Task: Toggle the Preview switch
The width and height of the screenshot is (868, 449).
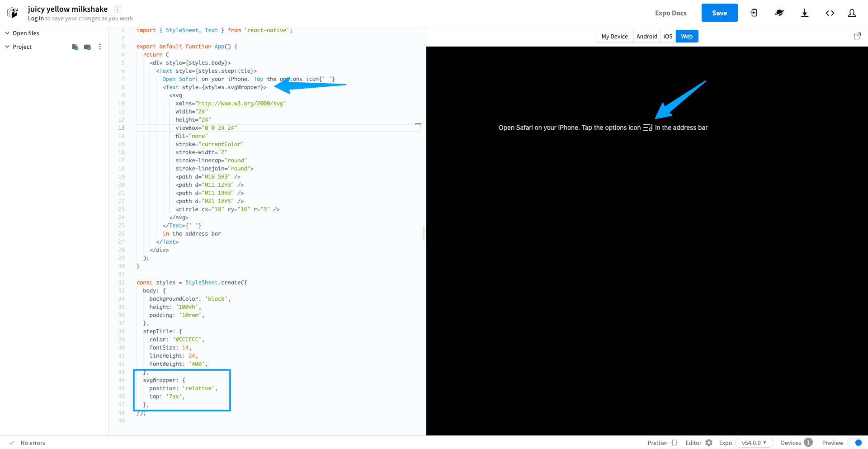Action: point(854,443)
